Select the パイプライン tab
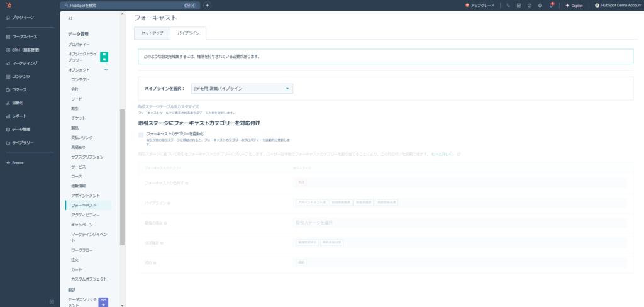This screenshot has width=644, height=307. tap(188, 33)
